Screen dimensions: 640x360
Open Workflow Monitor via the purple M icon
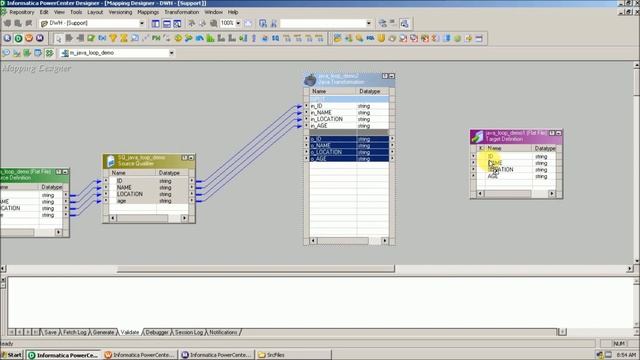coord(40,38)
